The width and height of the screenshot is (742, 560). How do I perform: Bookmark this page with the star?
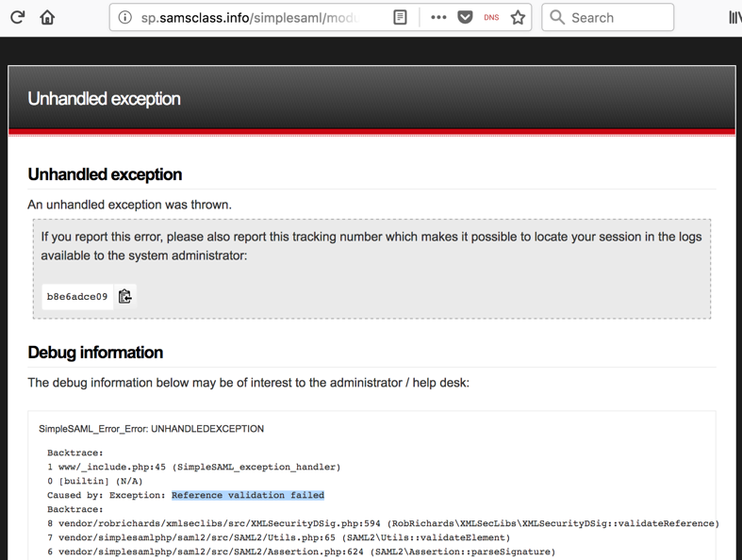pos(518,17)
